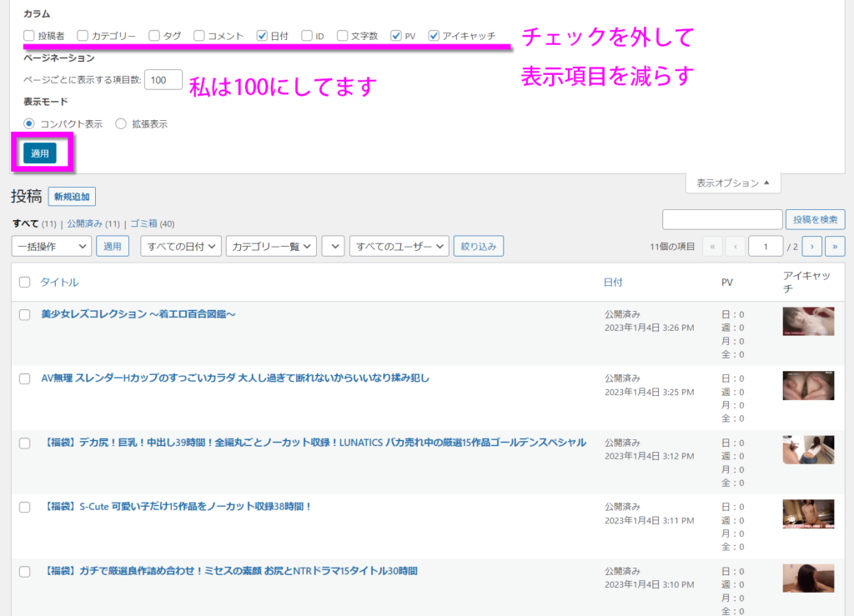The height and width of the screenshot is (616, 854).
Task: Open the カテゴリー一覧 dropdown
Action: click(x=271, y=246)
